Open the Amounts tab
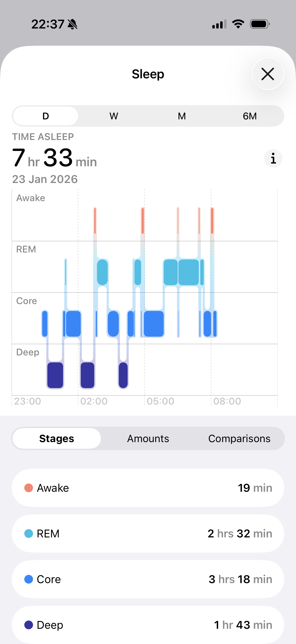The height and width of the screenshot is (644, 296). pos(148,438)
